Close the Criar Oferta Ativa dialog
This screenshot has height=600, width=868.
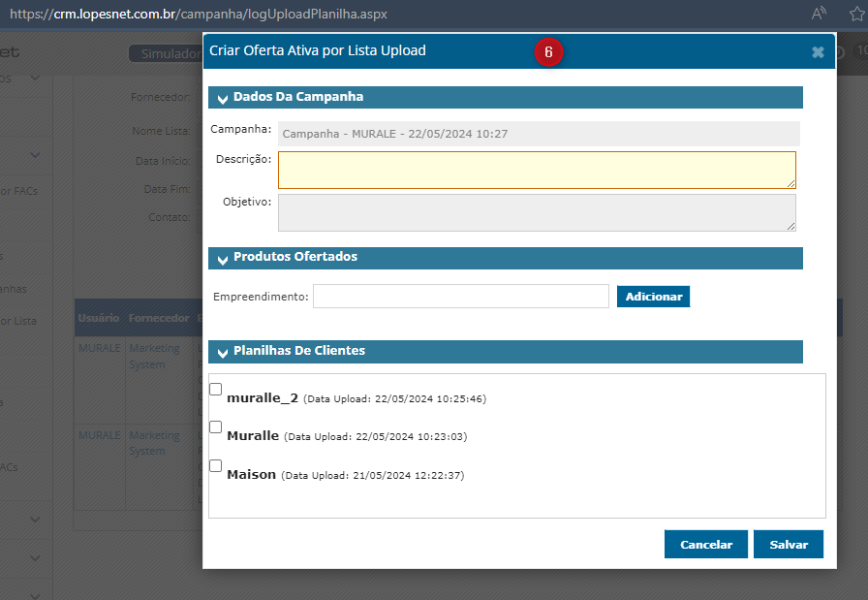tap(818, 52)
